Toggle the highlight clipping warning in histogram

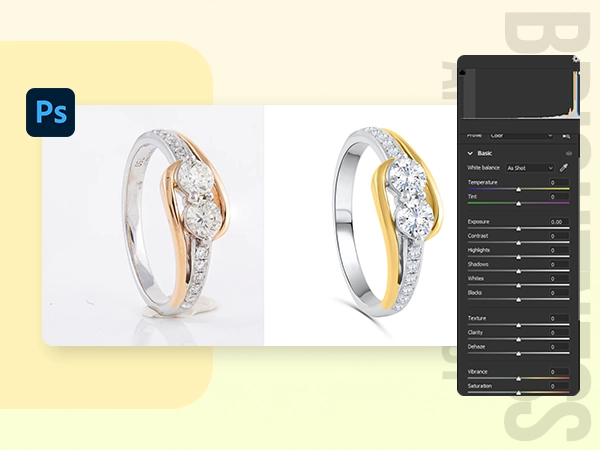coord(577,72)
